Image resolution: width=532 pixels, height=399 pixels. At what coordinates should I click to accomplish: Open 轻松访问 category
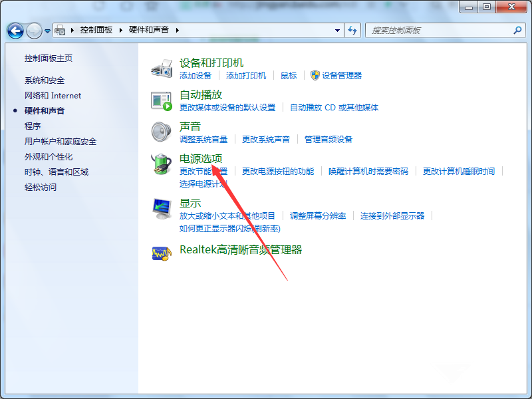(41, 188)
